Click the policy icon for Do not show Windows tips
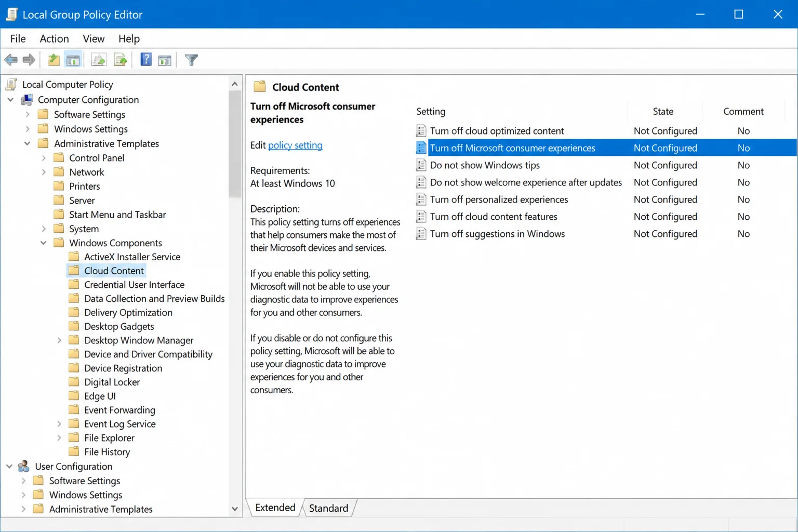798x532 pixels. click(x=421, y=165)
